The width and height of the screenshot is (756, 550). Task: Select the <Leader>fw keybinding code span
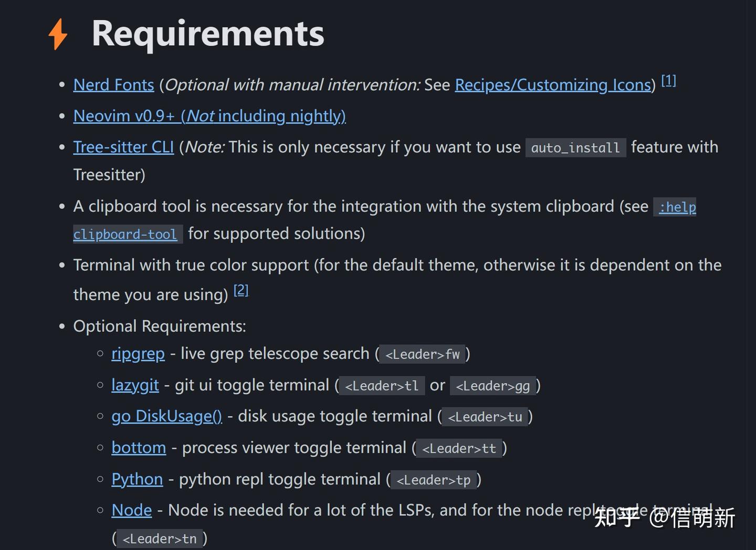[x=422, y=354]
